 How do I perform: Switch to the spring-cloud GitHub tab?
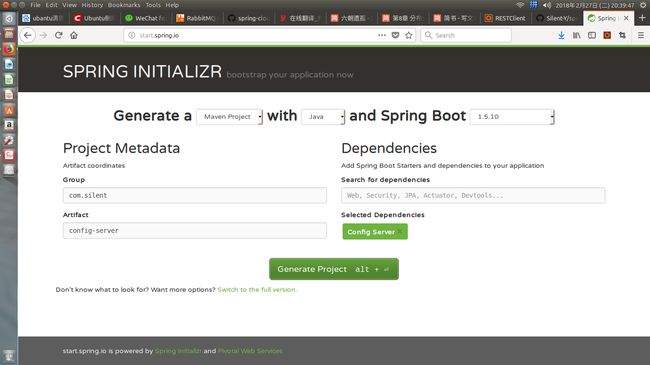[x=249, y=18]
